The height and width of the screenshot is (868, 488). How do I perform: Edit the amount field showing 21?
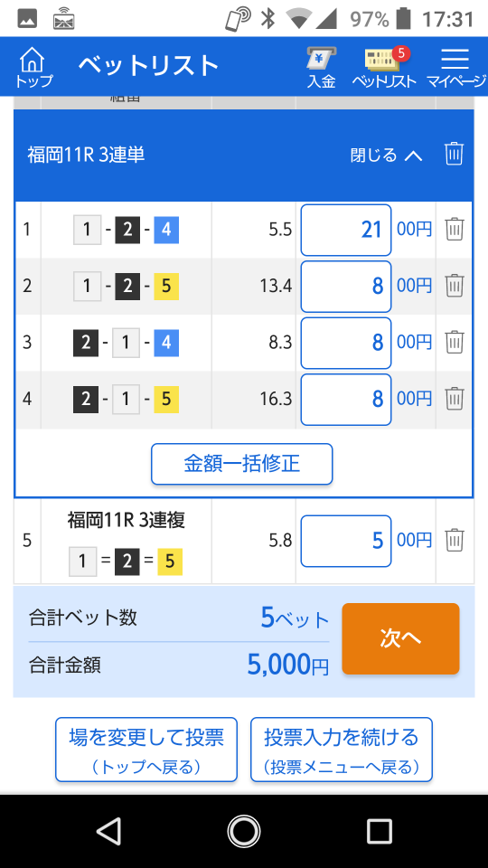(x=346, y=230)
